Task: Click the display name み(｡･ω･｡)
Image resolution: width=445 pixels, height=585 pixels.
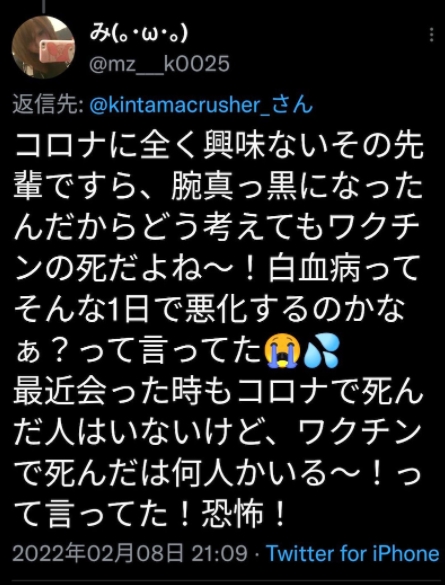Action: click(x=138, y=34)
